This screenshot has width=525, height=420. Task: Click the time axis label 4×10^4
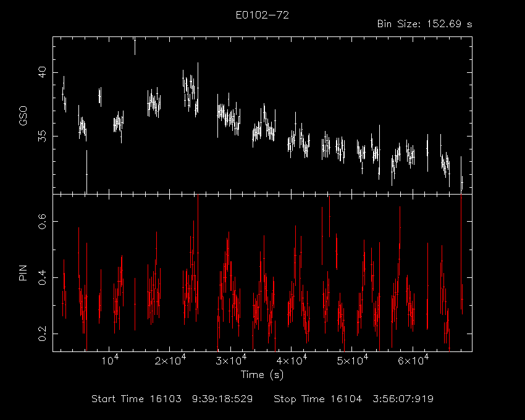(x=291, y=360)
